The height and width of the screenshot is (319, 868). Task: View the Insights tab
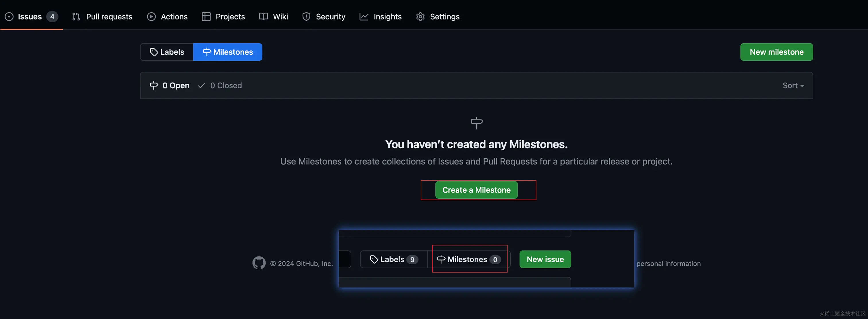coord(381,17)
